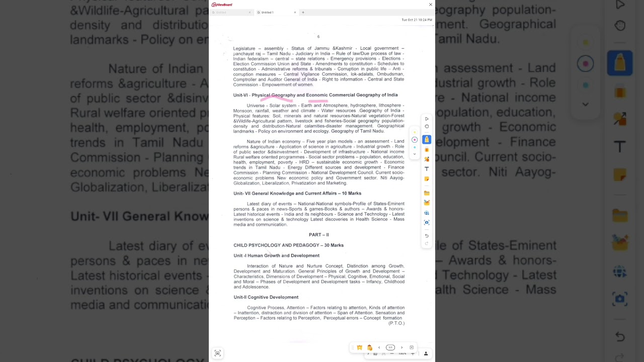Select the eraser tool
644x362 pixels.
(427, 150)
